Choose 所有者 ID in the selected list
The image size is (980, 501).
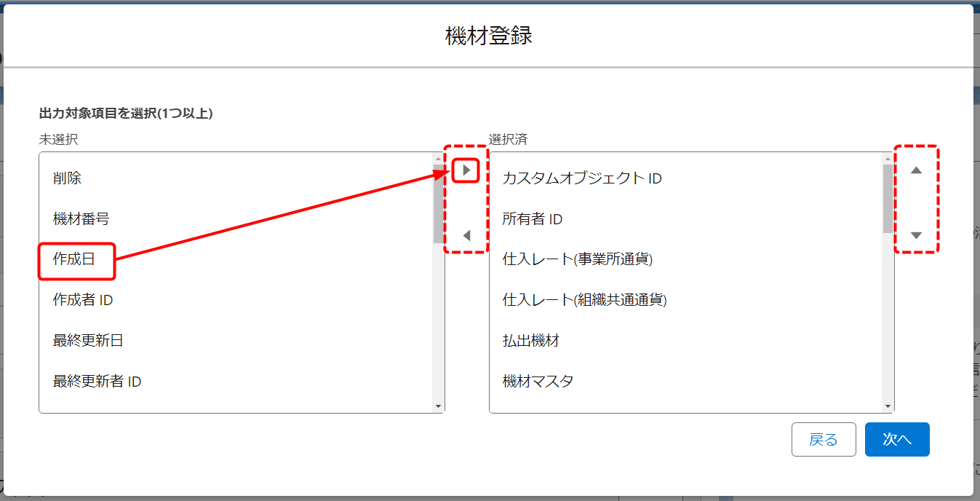coord(533,219)
